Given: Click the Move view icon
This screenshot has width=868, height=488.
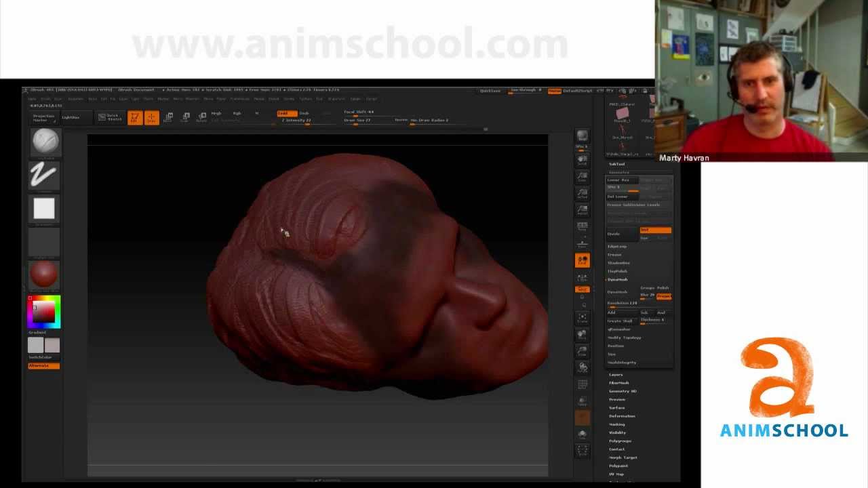Looking at the screenshot, I should [582, 335].
